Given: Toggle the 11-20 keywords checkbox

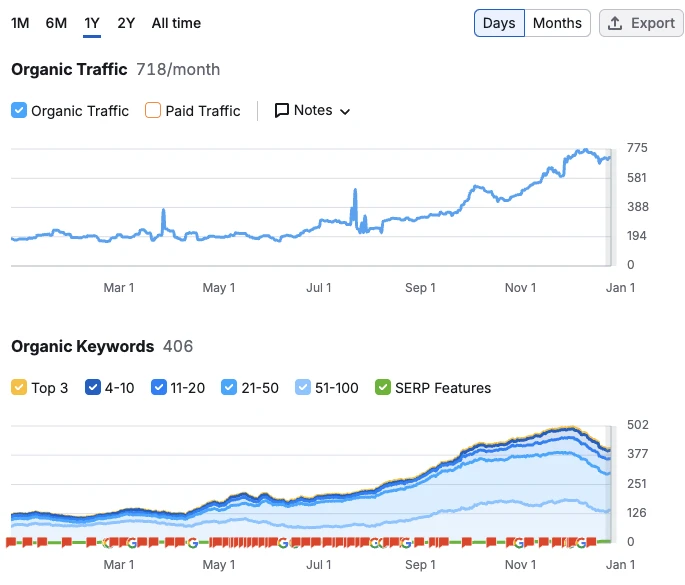Looking at the screenshot, I should (x=158, y=387).
